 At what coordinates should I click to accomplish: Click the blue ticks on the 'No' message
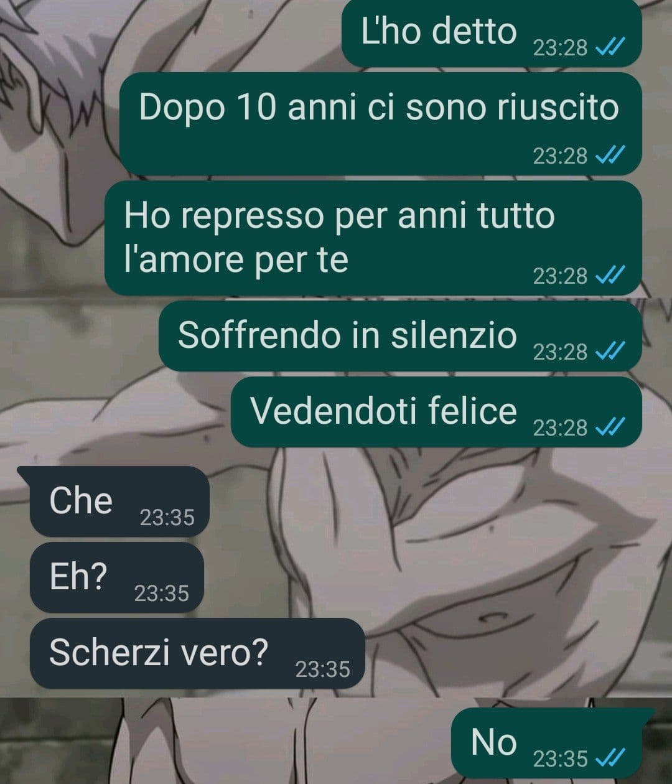[610, 758]
